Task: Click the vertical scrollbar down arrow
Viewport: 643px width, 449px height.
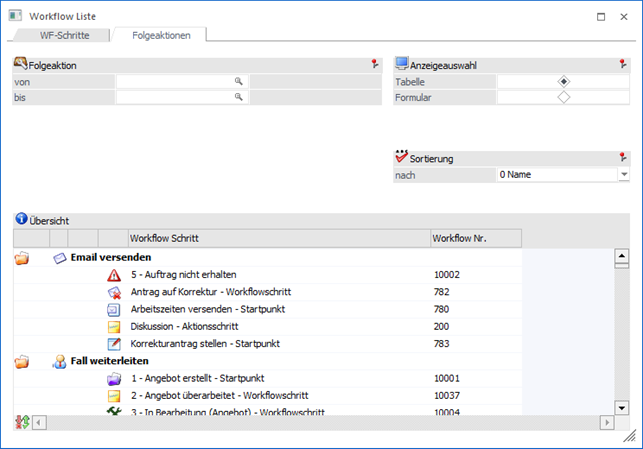Action: tap(620, 407)
